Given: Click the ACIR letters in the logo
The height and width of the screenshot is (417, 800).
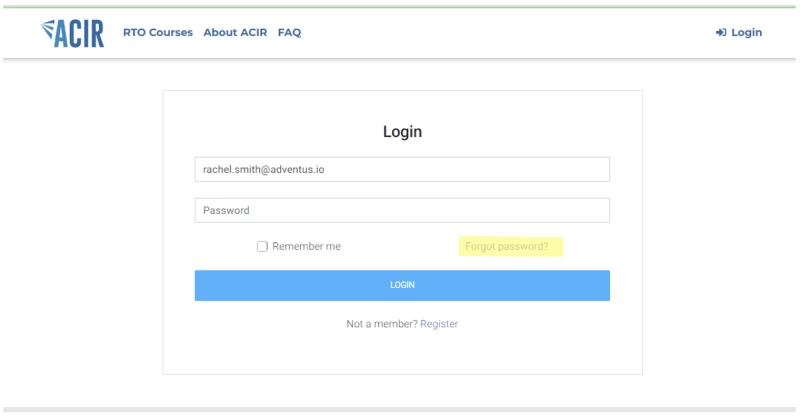Looking at the screenshot, I should point(79,34).
